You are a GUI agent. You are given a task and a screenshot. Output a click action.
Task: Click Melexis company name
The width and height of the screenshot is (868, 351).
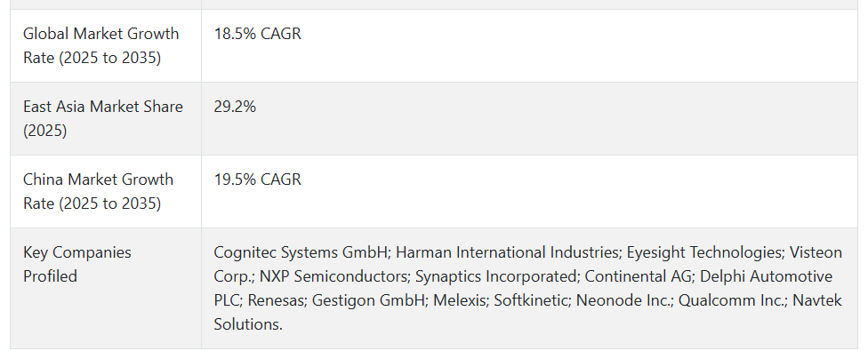[459, 300]
